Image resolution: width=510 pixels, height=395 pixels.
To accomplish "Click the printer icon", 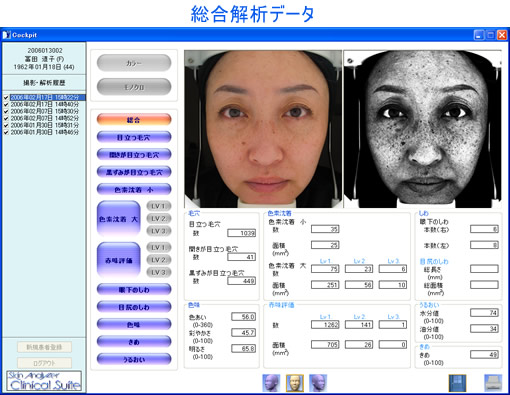I will click(493, 383).
